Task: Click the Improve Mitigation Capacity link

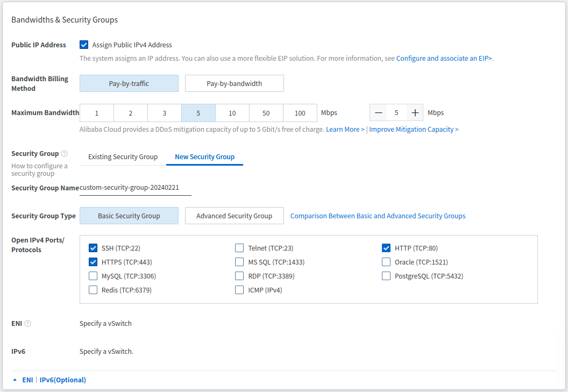Action: pyautogui.click(x=414, y=129)
